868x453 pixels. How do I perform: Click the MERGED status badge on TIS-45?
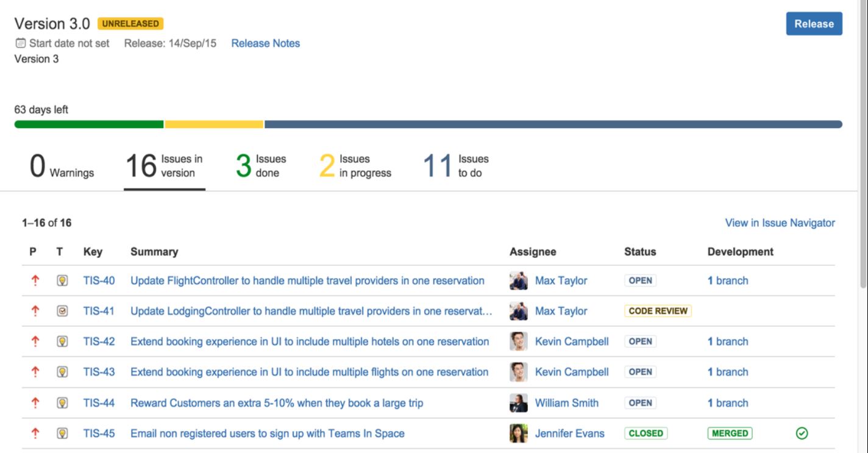729,433
